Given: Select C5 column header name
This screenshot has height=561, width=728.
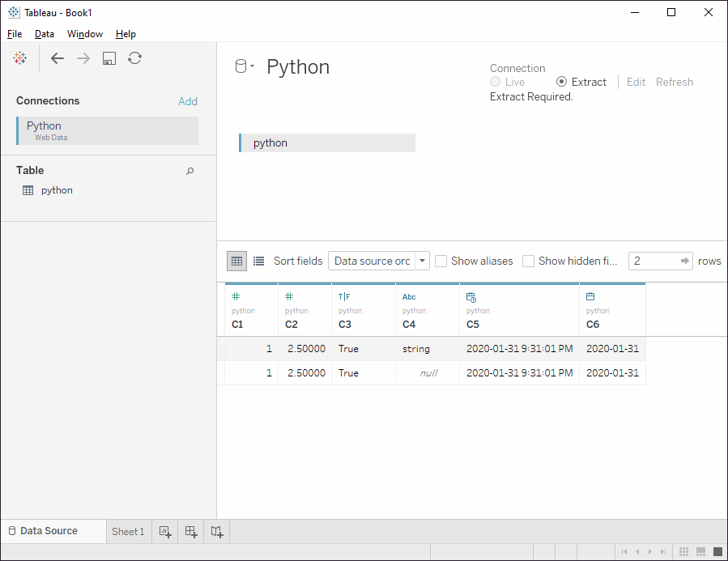Looking at the screenshot, I should pos(473,325).
